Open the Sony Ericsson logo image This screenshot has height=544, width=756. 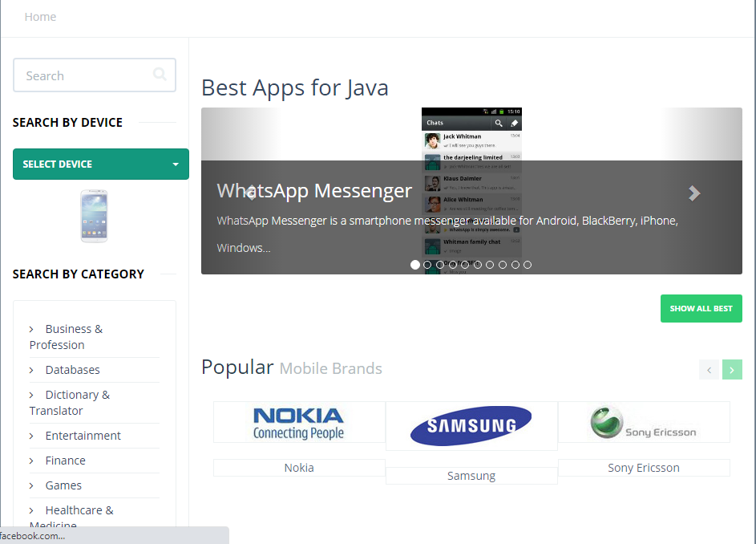pos(644,422)
